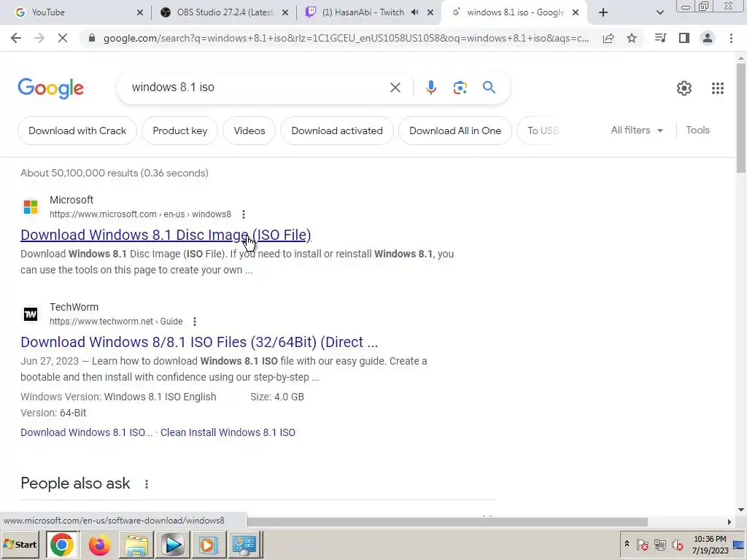The width and height of the screenshot is (747, 560).
Task: Open Google quick settings gear
Action: point(684,88)
